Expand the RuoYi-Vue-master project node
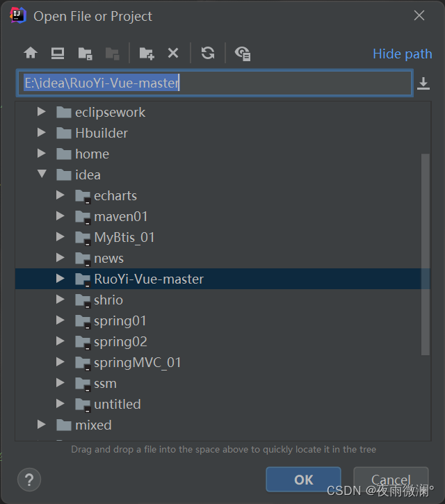Viewport: 445px width, 504px height. [61, 279]
